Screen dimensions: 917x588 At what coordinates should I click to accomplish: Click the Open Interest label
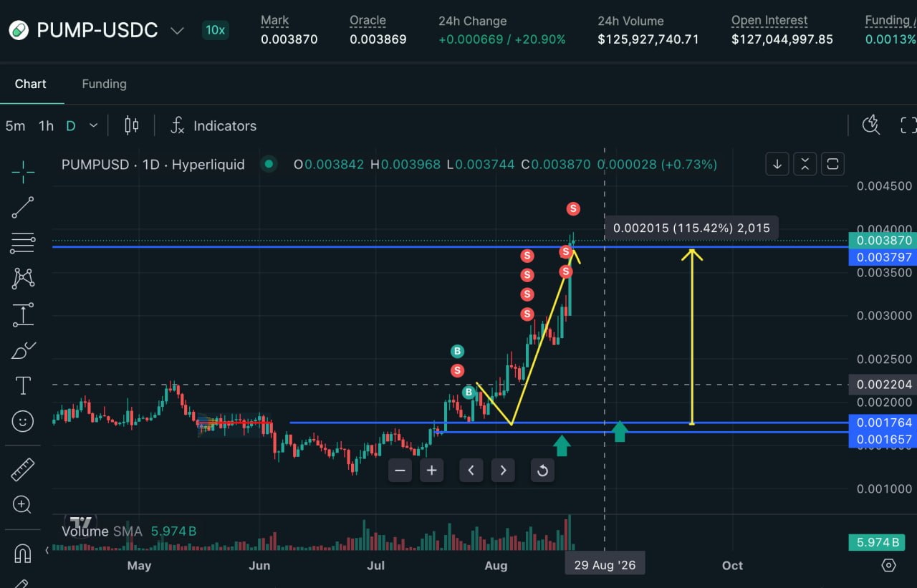pos(769,21)
